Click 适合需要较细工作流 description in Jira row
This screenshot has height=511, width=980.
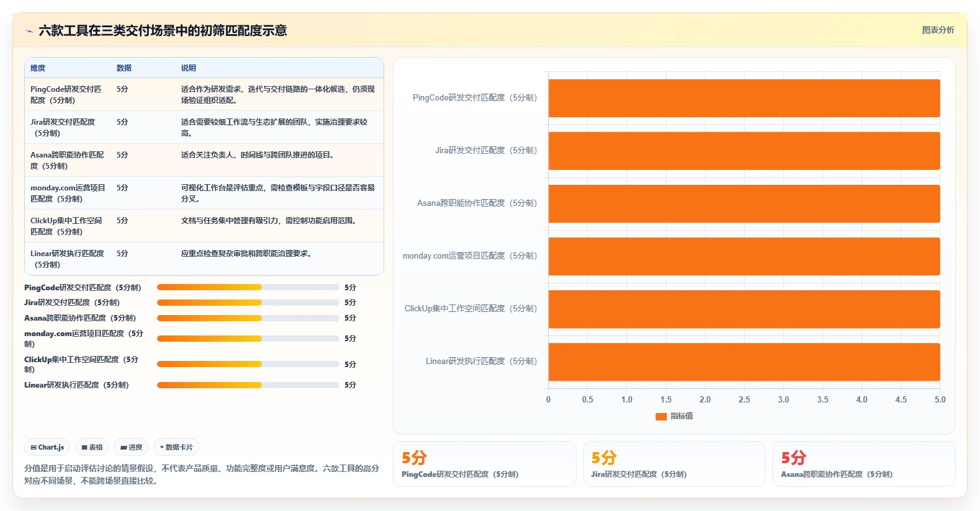275,127
